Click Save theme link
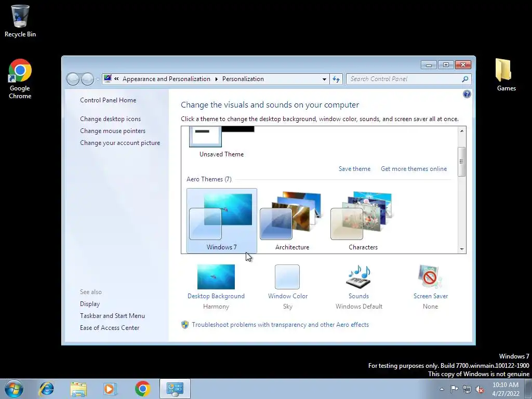The width and height of the screenshot is (532, 399). coord(354,169)
